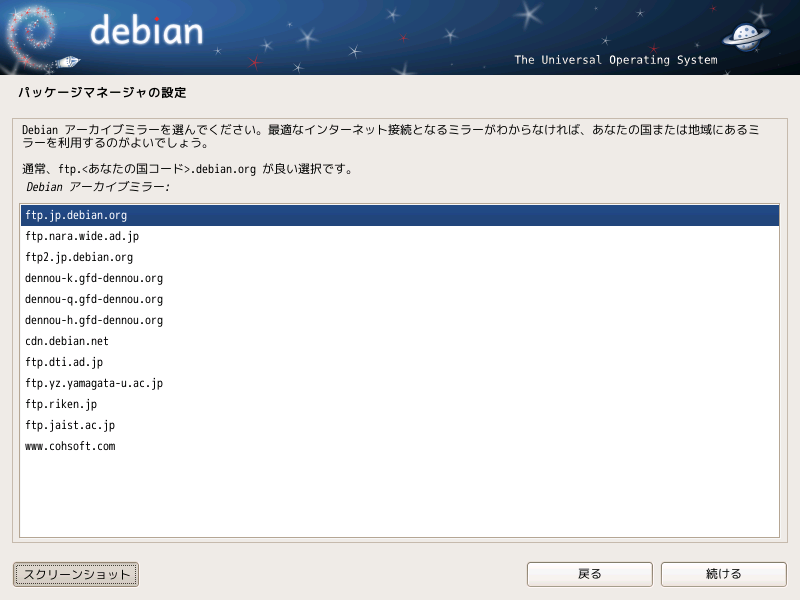Select ftp.yz.yamagata-u.ac.jp in the list
800x600 pixels.
pos(400,383)
